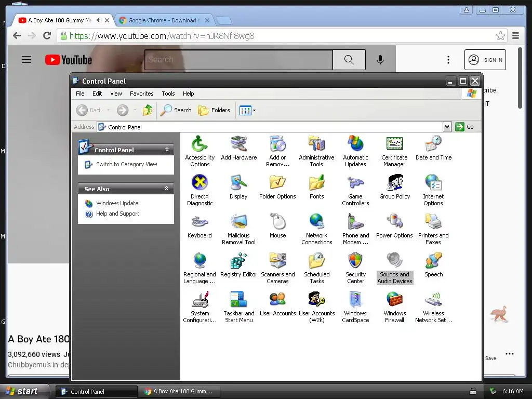This screenshot has width=532, height=399.
Task: Open Scheduled Tasks icon
Action: pos(316,269)
